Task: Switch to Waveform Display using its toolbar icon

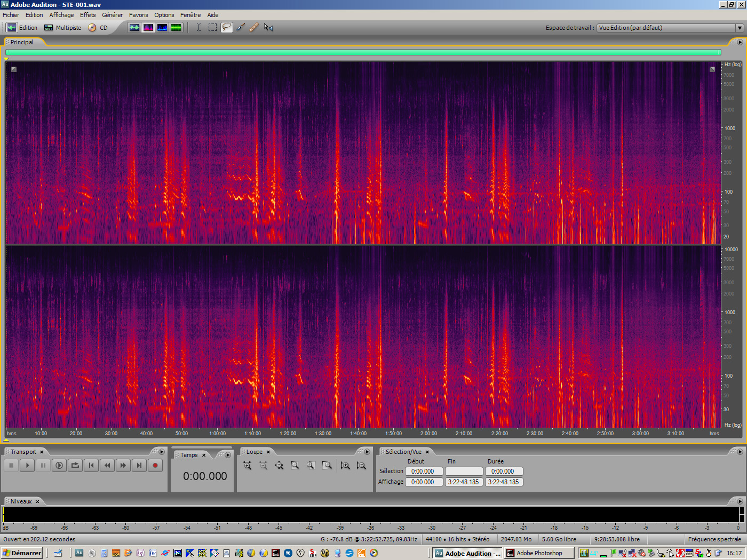Action: tap(134, 27)
